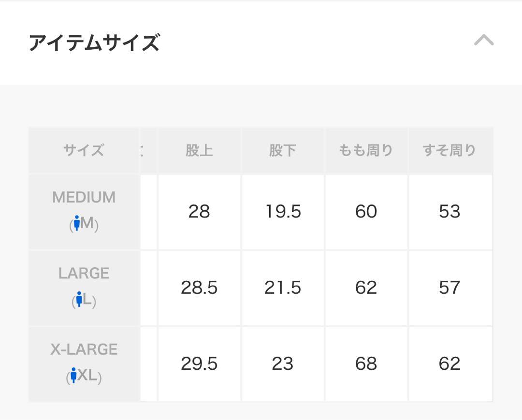Image resolution: width=522 pixels, height=420 pixels.
Task: Click the 股下 column header
Action: [283, 150]
